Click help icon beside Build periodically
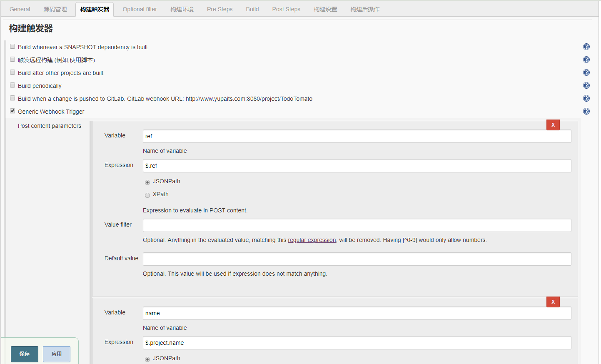This screenshot has height=364, width=601. pyautogui.click(x=586, y=85)
